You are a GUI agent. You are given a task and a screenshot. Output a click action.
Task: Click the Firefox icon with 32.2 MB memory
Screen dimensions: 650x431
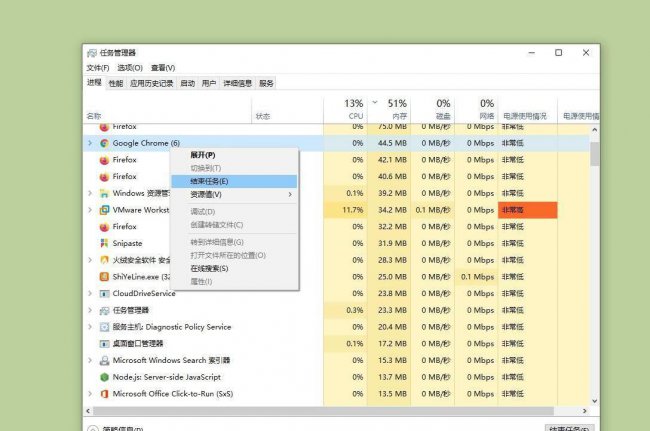[104, 227]
